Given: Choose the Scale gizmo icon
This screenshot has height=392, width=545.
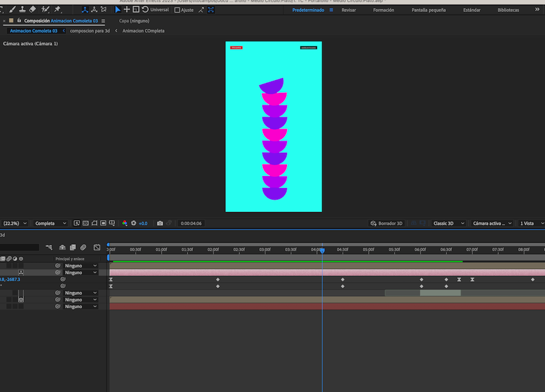Looking at the screenshot, I should click(136, 9).
